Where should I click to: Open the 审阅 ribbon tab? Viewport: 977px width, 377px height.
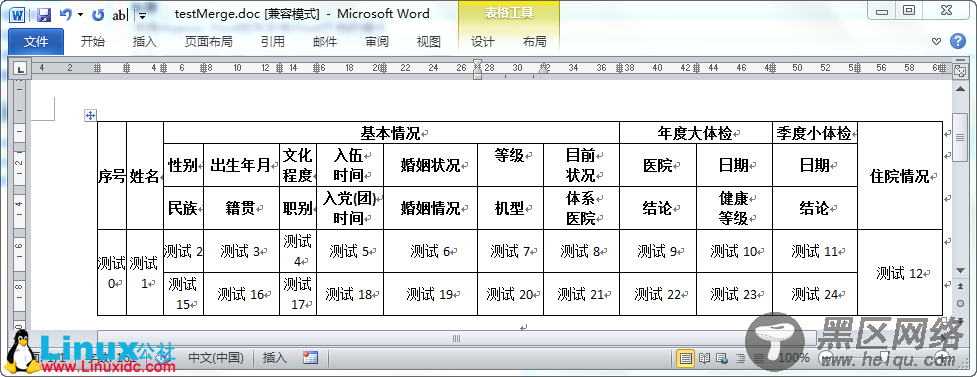[377, 42]
